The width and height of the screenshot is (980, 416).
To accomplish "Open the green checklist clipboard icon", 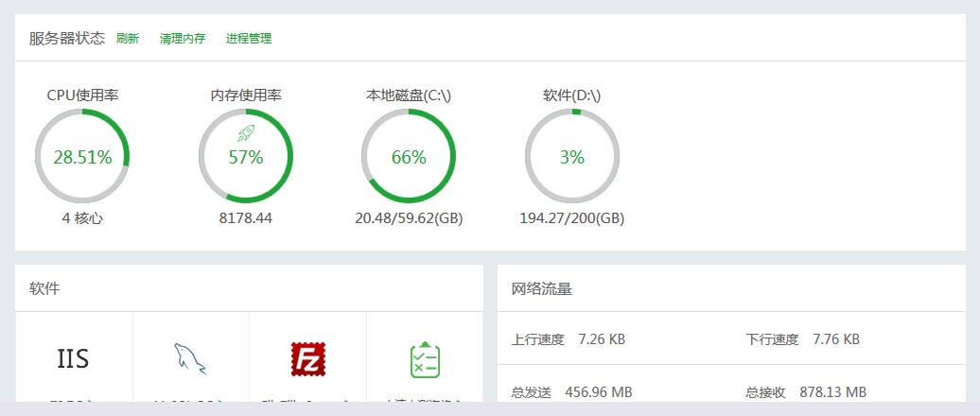I will click(x=425, y=360).
